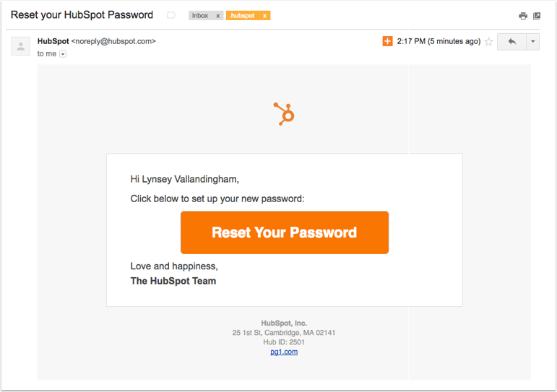The image size is (557, 392).
Task: Remove the hubspot label via its x
Action: [x=264, y=16]
